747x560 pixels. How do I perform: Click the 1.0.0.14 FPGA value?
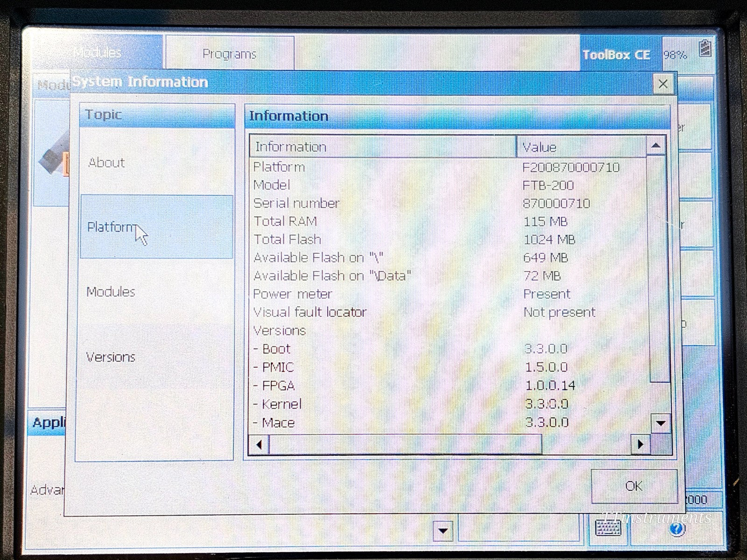(550, 385)
